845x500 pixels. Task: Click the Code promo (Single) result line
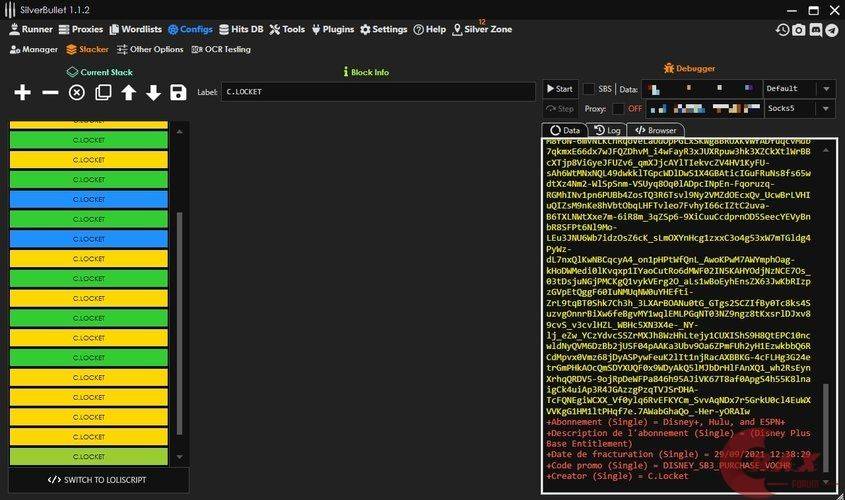(x=668, y=466)
